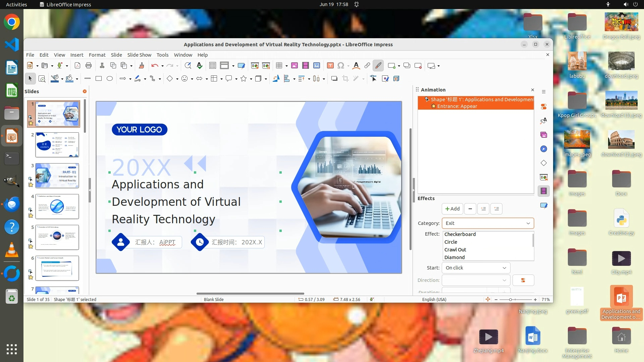This screenshot has height=362, width=644.
Task: Toggle Point Edit Mode button
Action: point(374,78)
